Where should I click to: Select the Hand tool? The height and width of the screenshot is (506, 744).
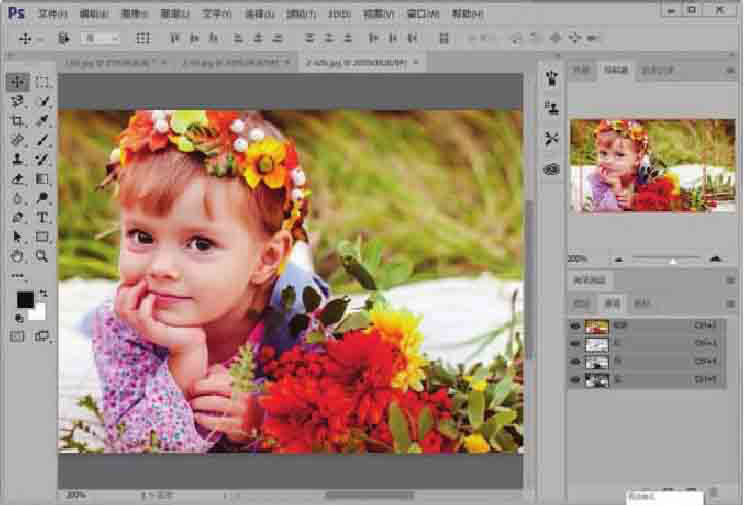(x=18, y=256)
